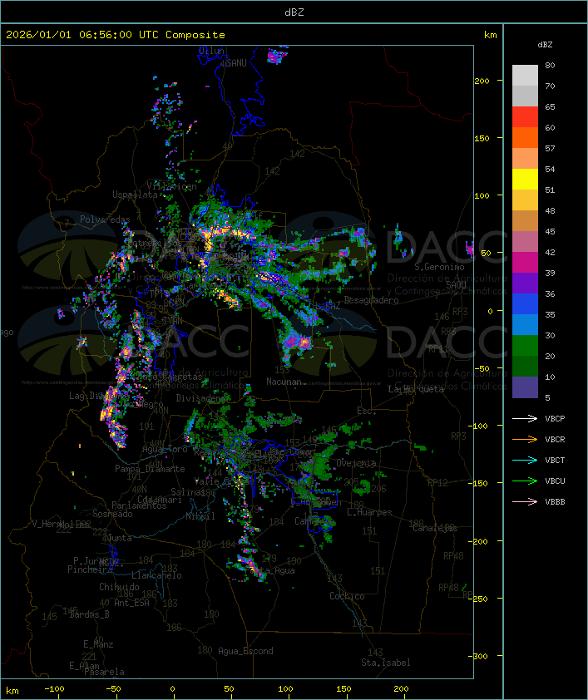The width and height of the screenshot is (588, 700).
Task: Click the pink VBBB arrow icon
Action: [x=525, y=502]
